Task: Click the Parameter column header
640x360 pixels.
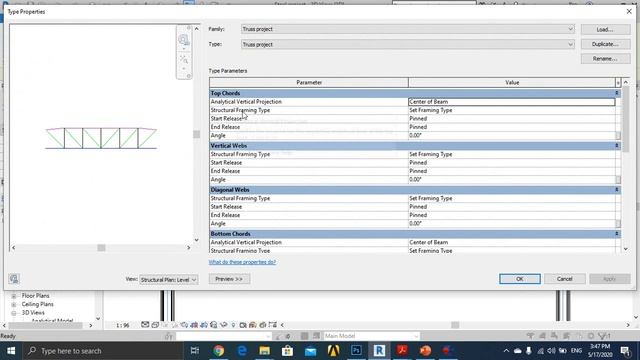Action: point(309,82)
